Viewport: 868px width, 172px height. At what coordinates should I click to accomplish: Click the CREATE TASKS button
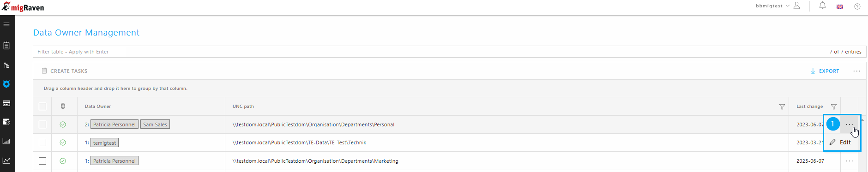(64, 71)
